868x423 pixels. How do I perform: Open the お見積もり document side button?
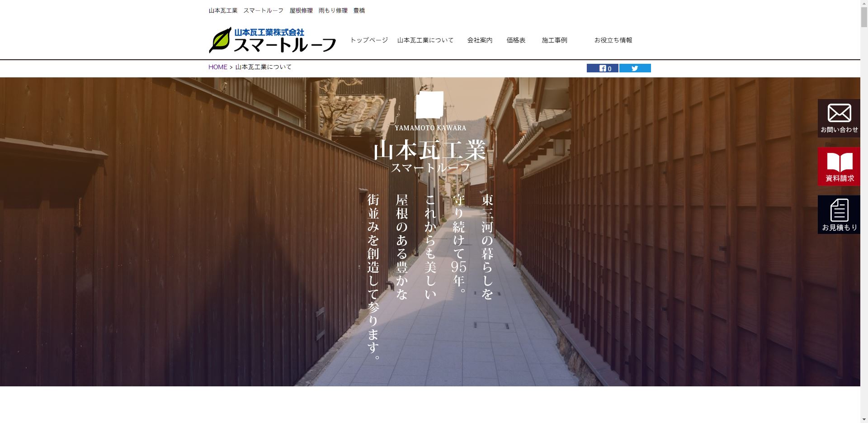click(839, 214)
